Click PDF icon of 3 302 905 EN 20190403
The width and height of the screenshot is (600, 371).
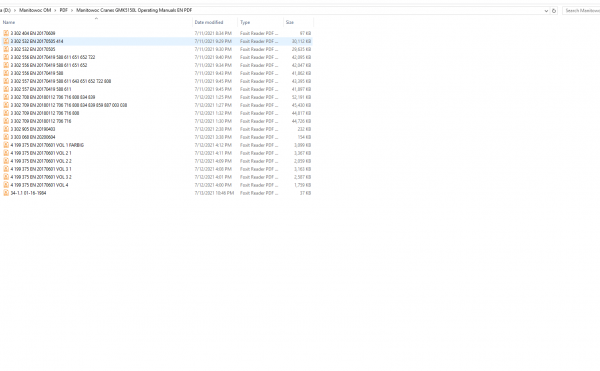pyautogui.click(x=6, y=129)
